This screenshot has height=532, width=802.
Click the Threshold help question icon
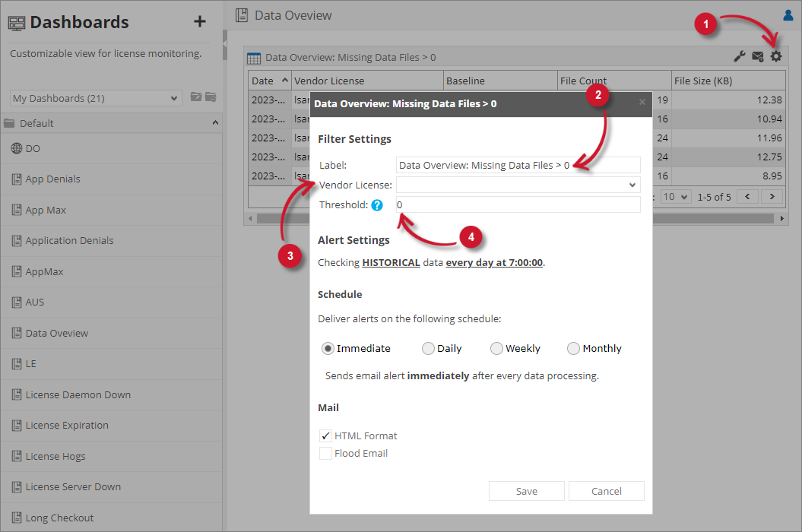tap(377, 205)
